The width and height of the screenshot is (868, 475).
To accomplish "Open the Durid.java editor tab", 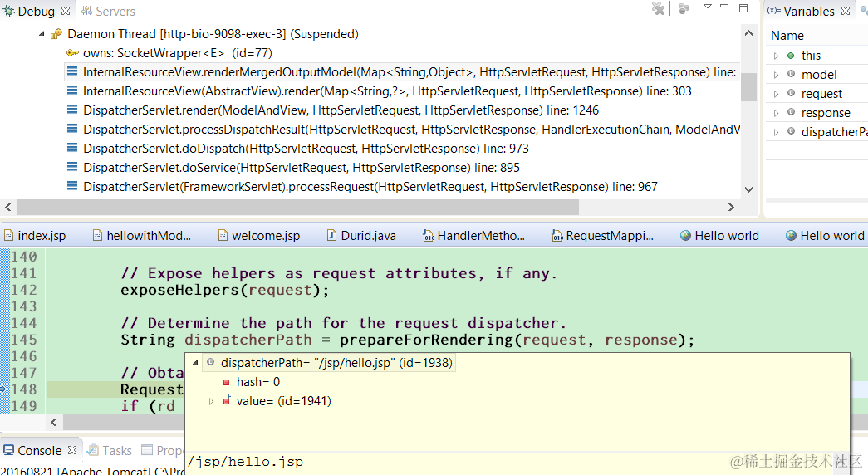I will (361, 236).
